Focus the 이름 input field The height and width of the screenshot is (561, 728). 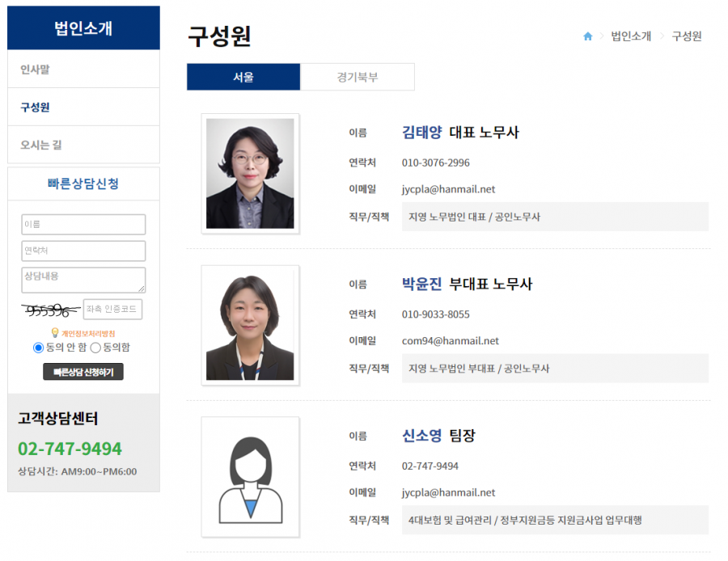tap(83, 224)
